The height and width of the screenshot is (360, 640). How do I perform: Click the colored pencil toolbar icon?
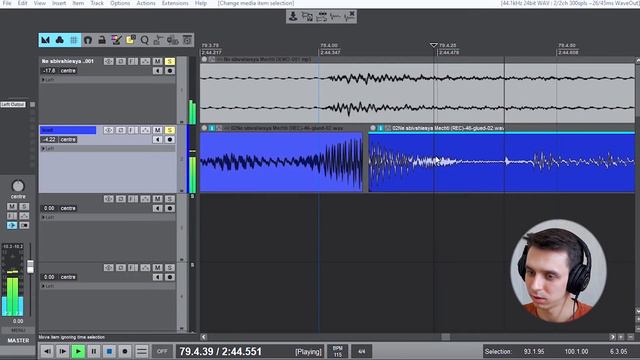tap(116, 40)
